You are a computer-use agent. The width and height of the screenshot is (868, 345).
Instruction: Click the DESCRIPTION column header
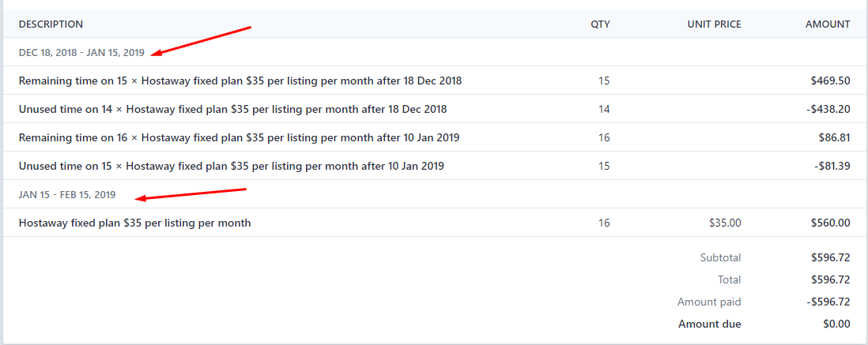(x=51, y=24)
